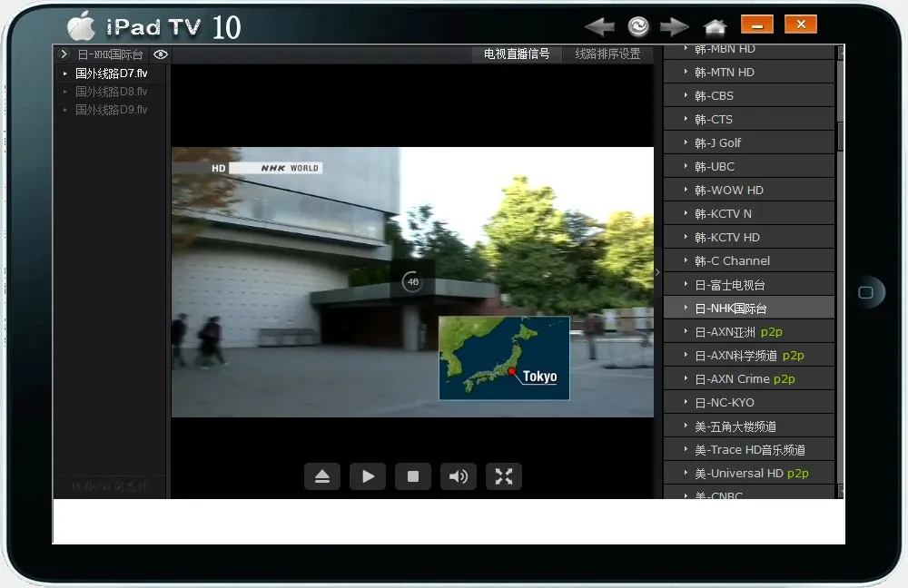908x588 pixels.
Task: Expand the chevron beside 韩-CBS channel
Action: click(687, 95)
